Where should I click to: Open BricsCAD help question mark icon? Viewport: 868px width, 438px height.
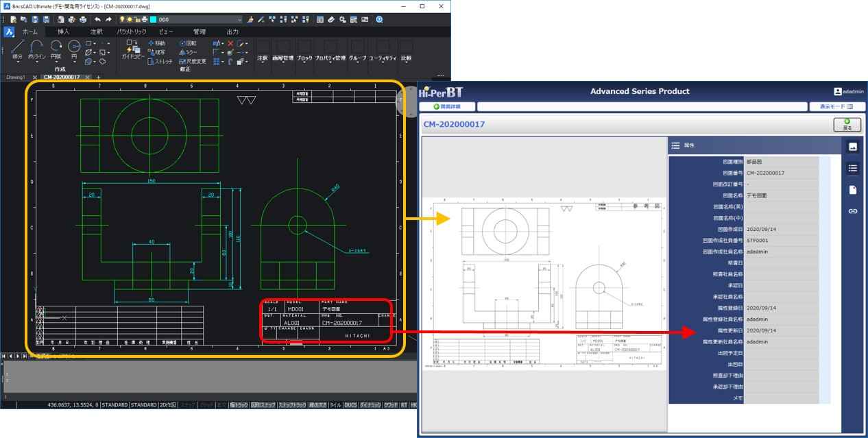pos(379,20)
